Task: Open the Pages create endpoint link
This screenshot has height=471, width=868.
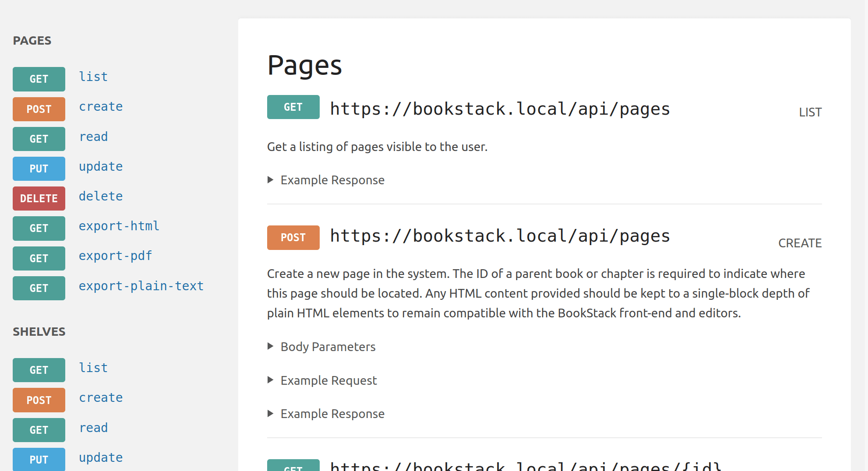Action: point(101,107)
